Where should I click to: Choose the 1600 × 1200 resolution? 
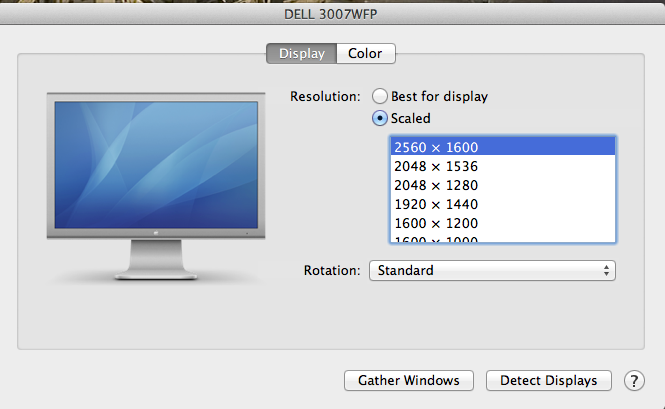point(503,223)
